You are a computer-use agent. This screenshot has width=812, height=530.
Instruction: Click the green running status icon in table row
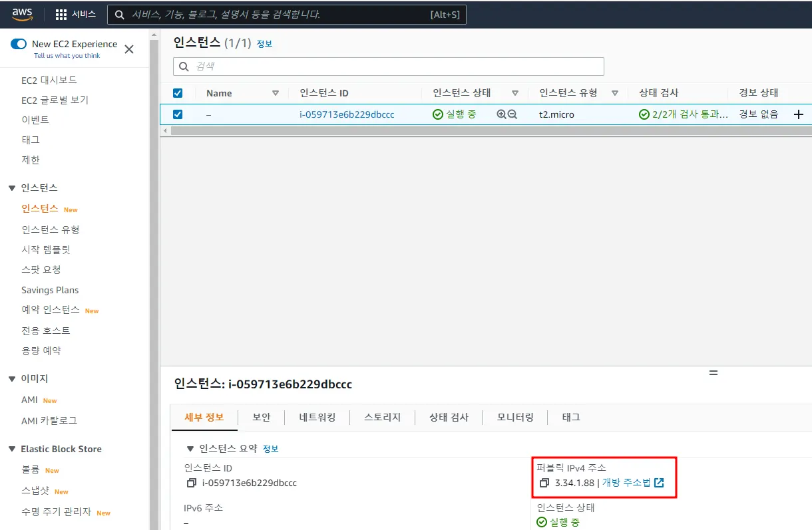tap(438, 114)
